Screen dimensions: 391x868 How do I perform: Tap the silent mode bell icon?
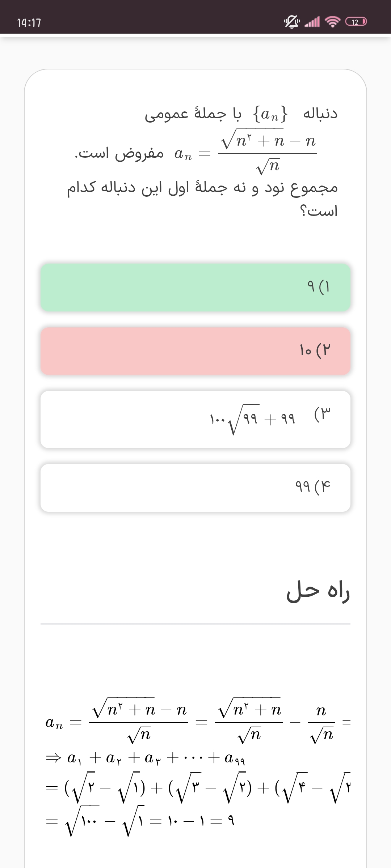[291, 22]
